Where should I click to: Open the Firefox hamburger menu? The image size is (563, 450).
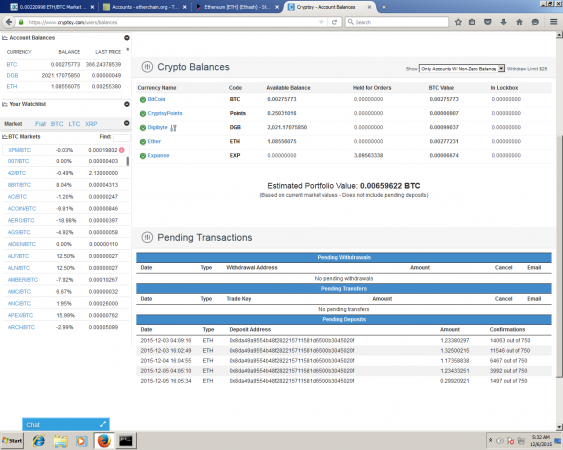click(x=553, y=22)
